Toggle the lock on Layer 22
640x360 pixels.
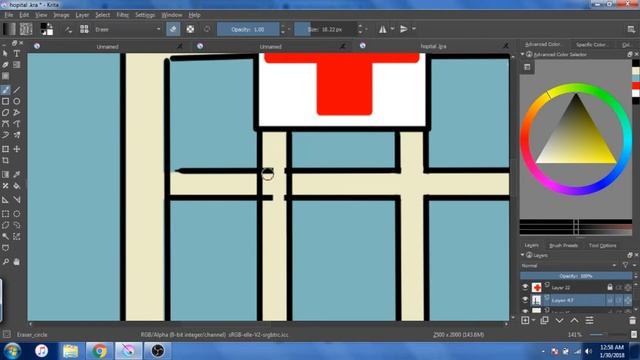coord(610,287)
